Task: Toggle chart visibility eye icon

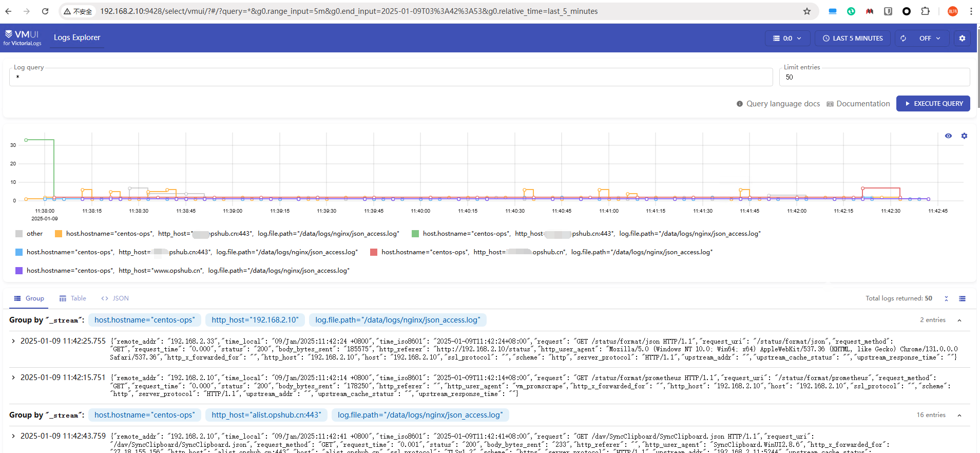Action: tap(948, 136)
